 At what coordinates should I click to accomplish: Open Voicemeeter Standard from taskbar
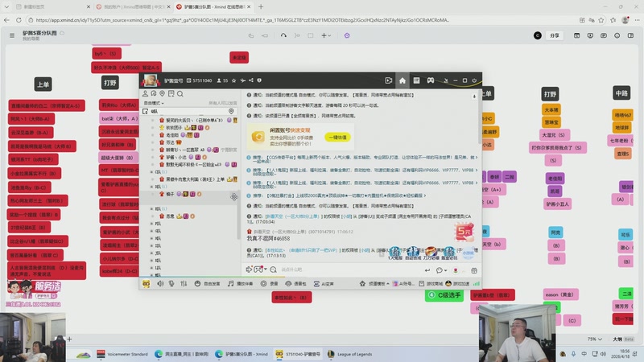pos(122,354)
